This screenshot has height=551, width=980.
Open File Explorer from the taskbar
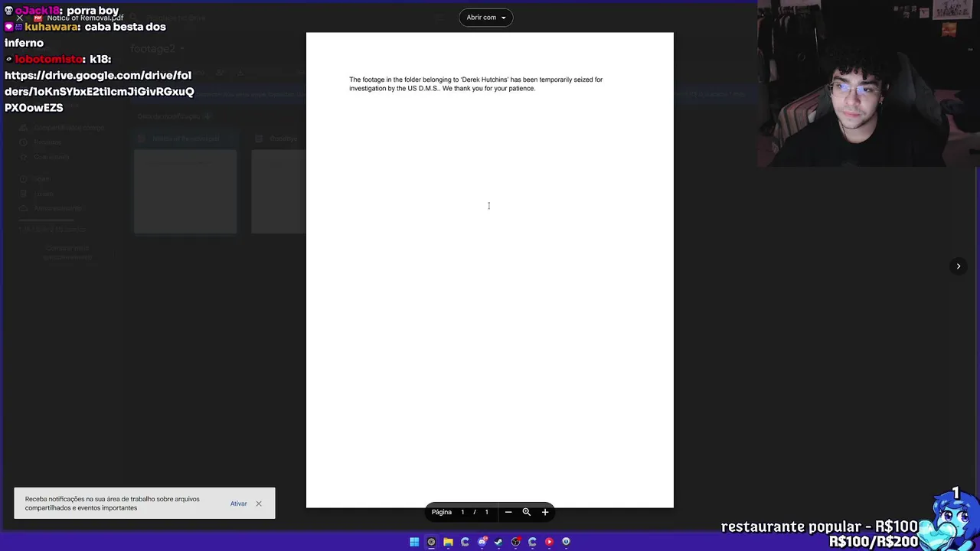[x=448, y=542]
